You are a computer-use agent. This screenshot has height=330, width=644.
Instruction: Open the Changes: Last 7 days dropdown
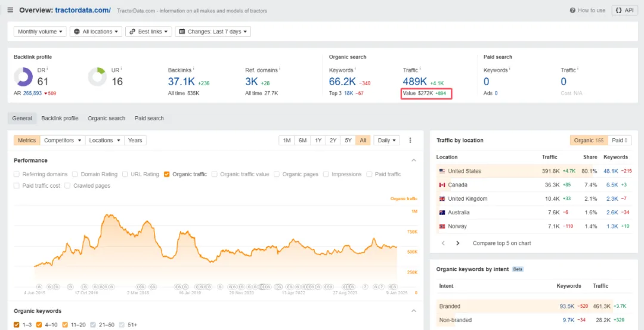coord(213,32)
